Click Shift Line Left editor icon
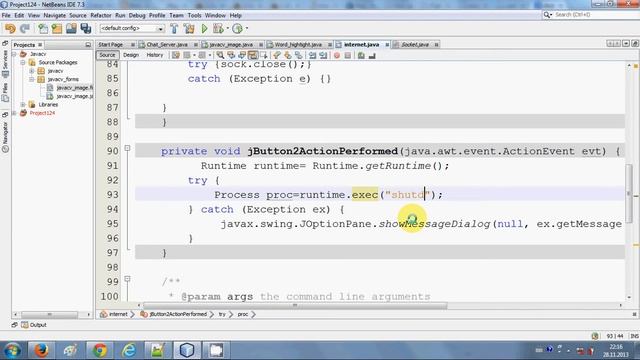640x360 pixels. click(313, 55)
